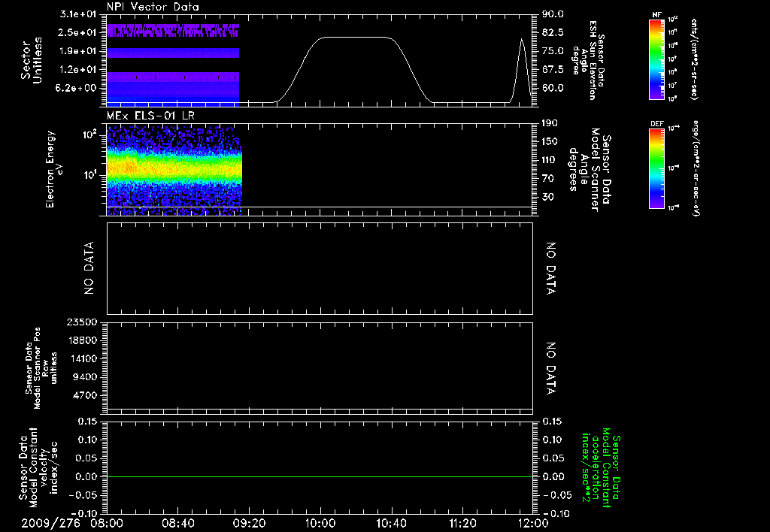
Task: Click the 'NPI Vector Data' panel title
Action: [x=153, y=7]
